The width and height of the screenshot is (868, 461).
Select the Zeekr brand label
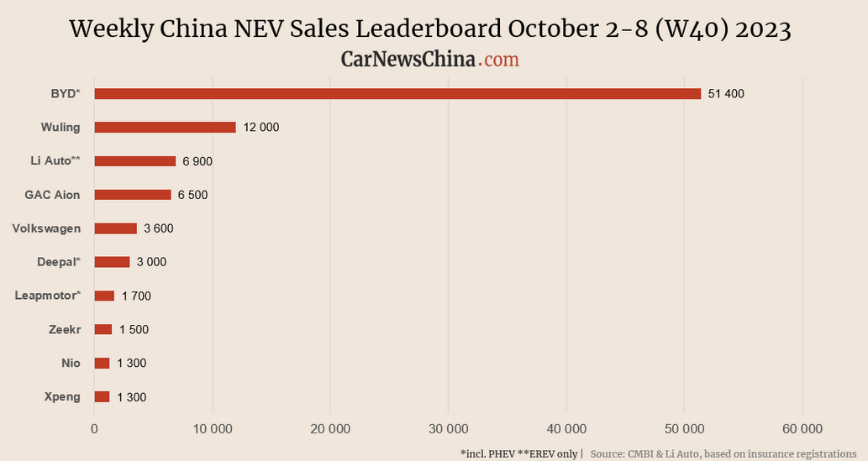[x=65, y=329]
